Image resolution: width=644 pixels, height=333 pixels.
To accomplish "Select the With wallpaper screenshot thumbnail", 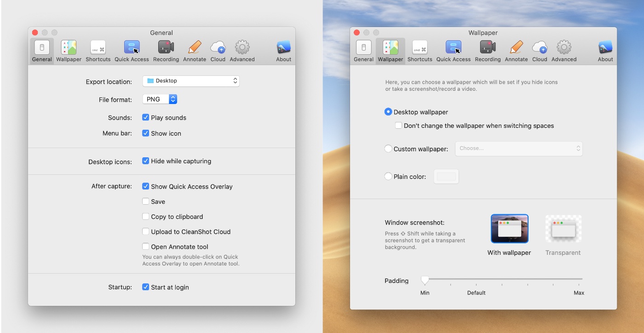I will (510, 229).
